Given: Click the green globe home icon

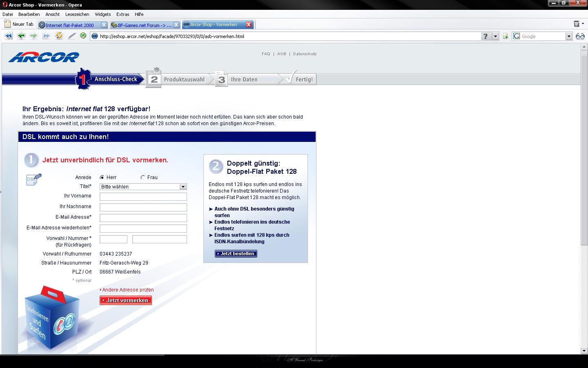Looking at the screenshot, I should (83, 36).
